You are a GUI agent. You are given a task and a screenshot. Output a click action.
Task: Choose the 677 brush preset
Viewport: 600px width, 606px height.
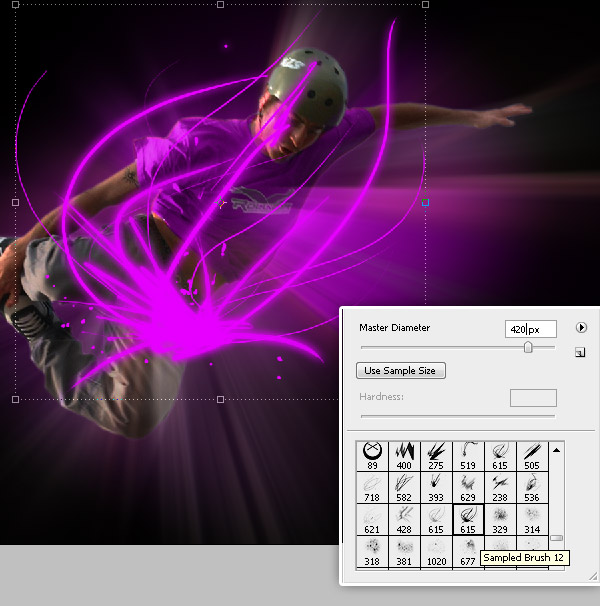click(x=468, y=552)
